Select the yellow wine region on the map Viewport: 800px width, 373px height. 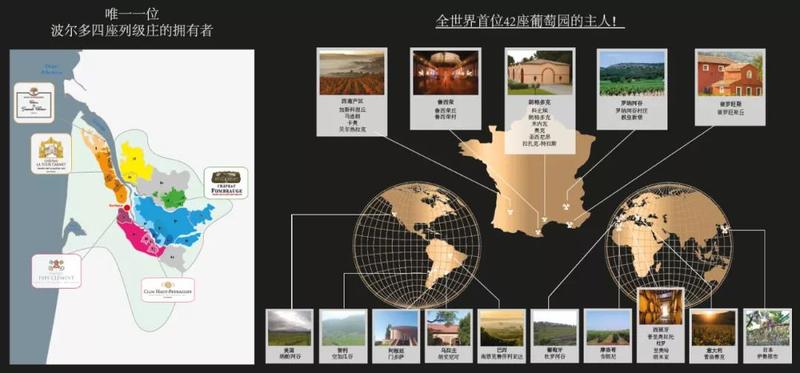click(135, 161)
